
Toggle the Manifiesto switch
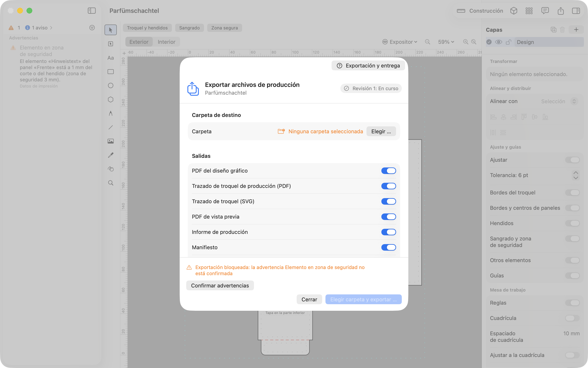[389, 247]
